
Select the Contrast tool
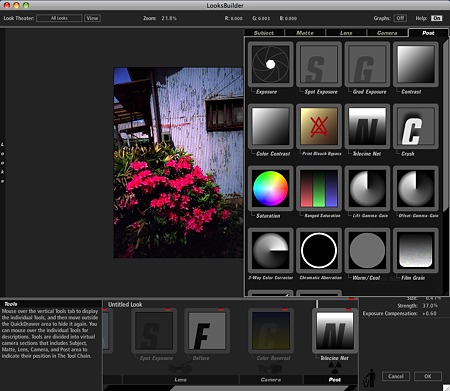point(416,64)
